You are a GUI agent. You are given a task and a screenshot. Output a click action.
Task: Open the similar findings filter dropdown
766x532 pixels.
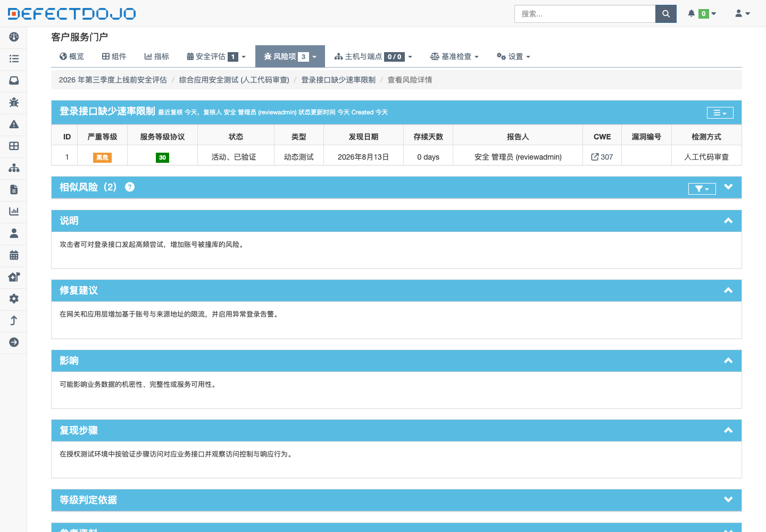pos(702,189)
